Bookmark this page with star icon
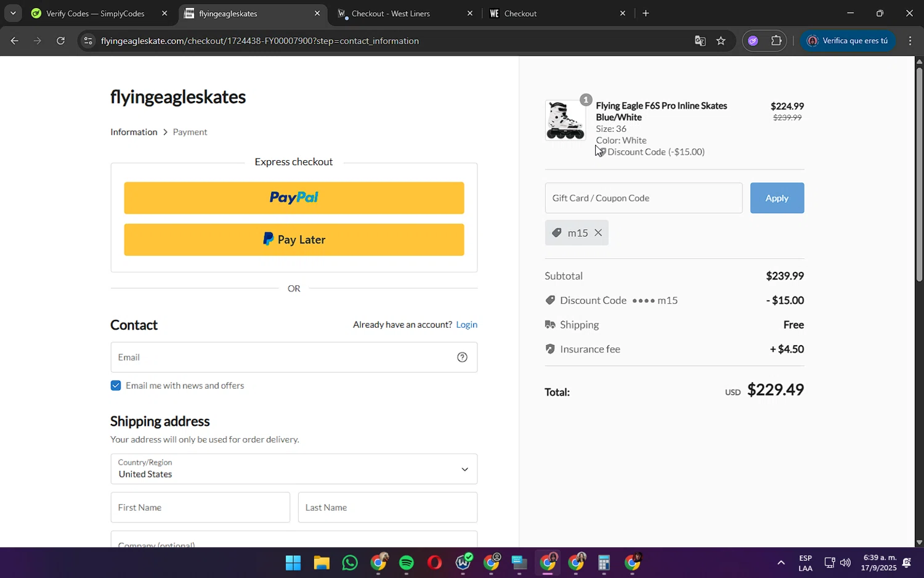The width and height of the screenshot is (924, 578). coord(721,41)
